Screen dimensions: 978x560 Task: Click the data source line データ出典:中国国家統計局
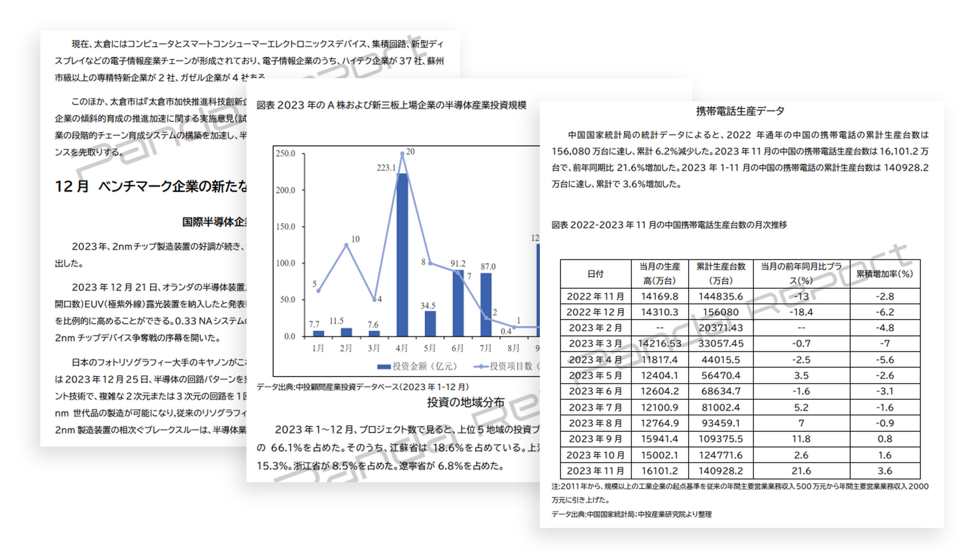[631, 514]
